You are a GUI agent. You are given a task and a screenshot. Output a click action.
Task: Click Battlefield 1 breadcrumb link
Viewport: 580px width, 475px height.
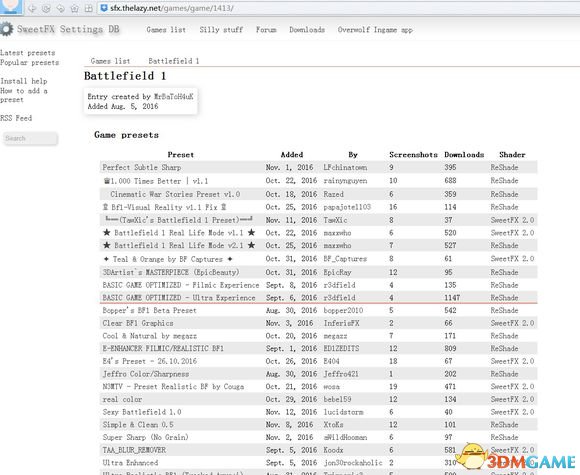(x=174, y=61)
